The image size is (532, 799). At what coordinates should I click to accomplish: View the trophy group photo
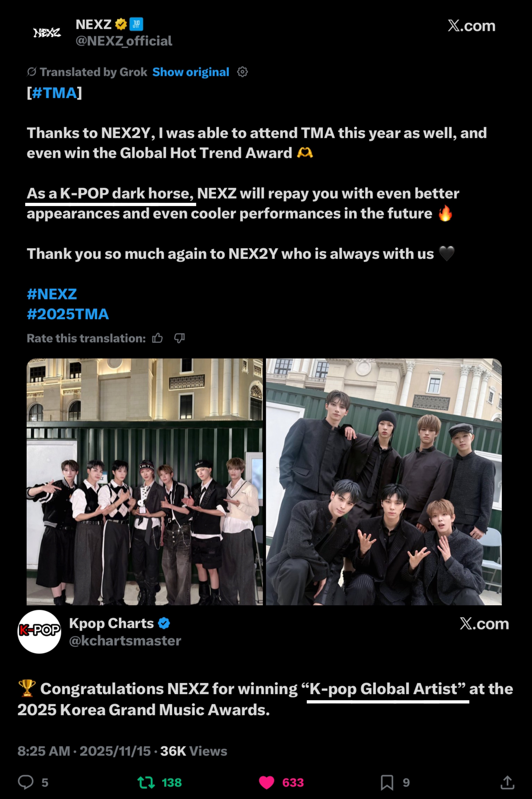point(145,482)
